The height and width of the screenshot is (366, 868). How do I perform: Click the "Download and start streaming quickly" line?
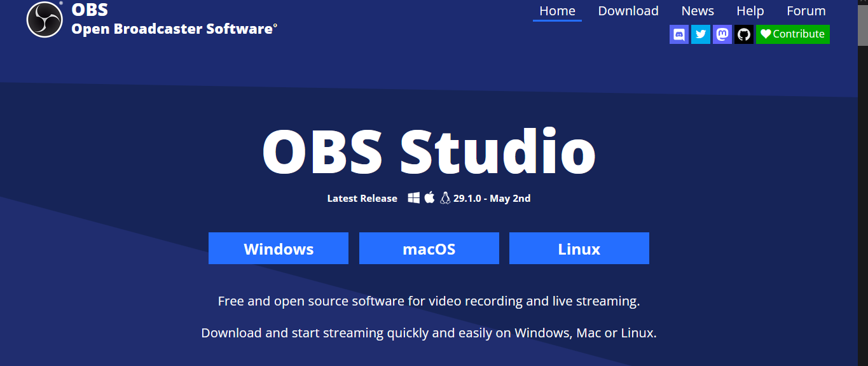click(429, 332)
